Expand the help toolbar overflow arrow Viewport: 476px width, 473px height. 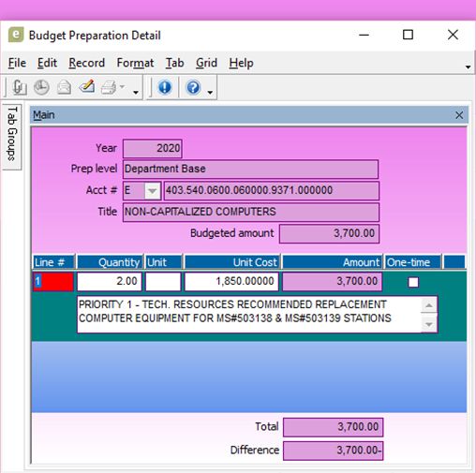point(210,92)
